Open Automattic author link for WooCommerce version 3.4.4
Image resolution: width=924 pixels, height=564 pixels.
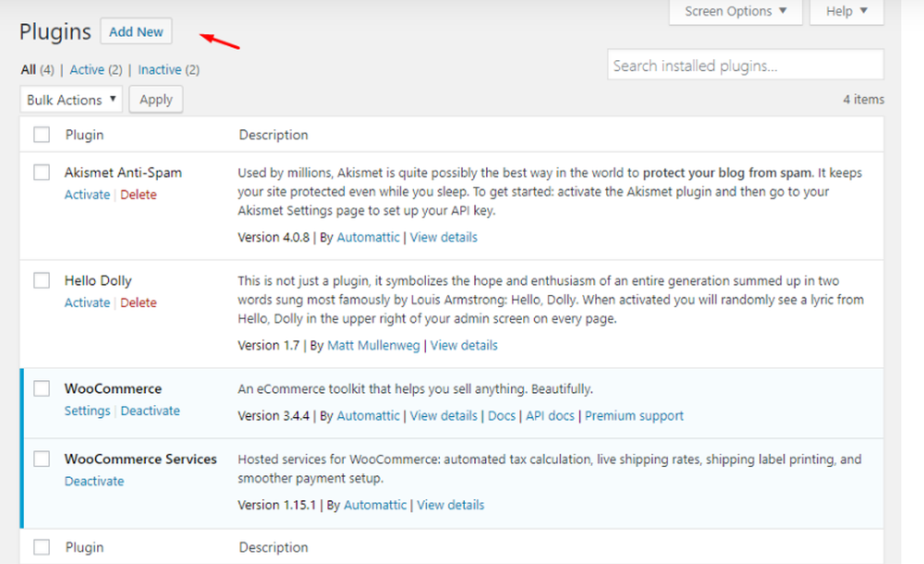tap(368, 415)
